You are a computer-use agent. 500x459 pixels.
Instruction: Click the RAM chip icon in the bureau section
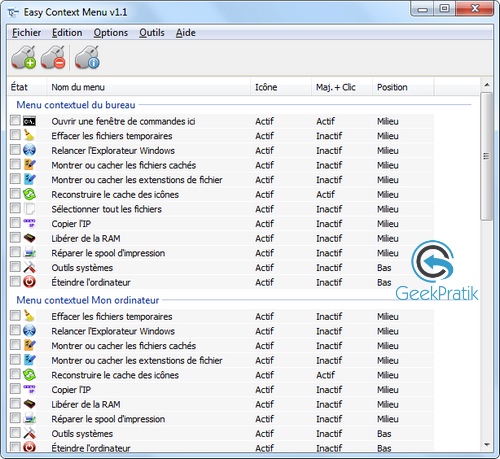tap(29, 238)
